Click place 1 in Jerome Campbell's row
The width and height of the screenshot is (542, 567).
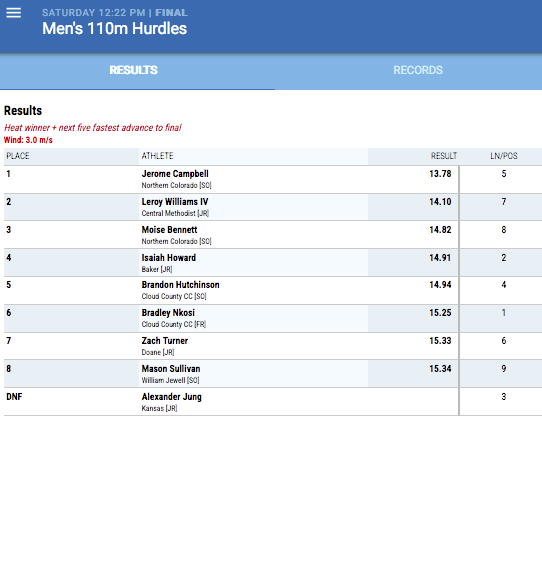click(8, 174)
